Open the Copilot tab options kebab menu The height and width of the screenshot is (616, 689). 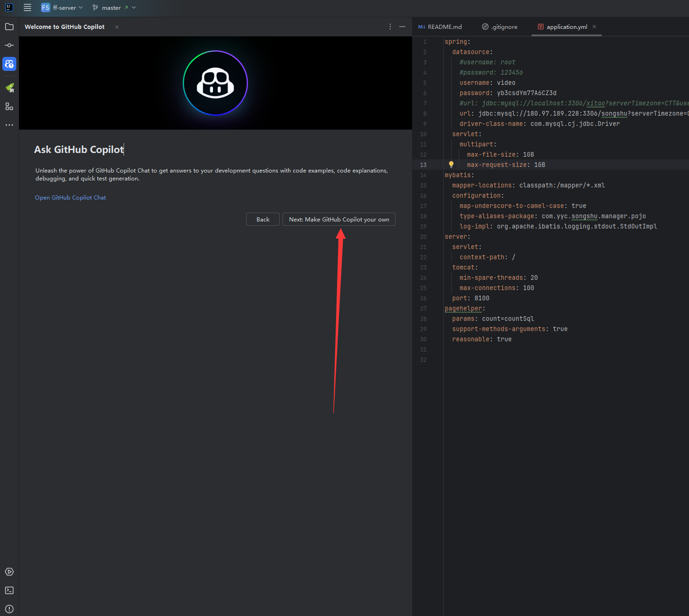pos(390,27)
